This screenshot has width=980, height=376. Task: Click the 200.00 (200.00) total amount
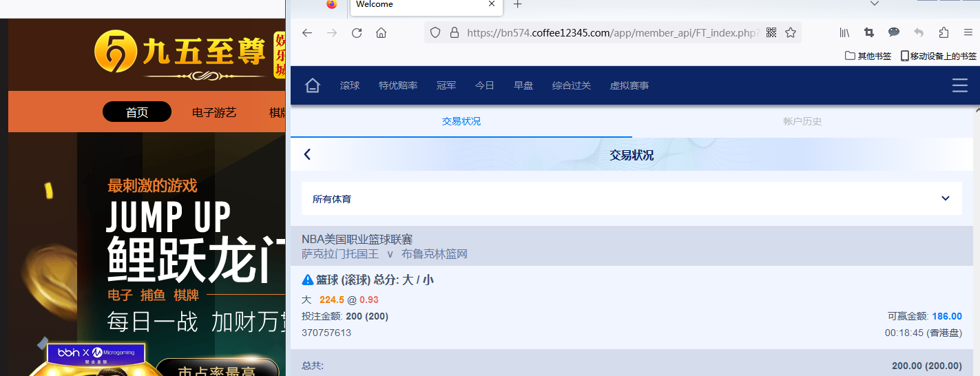coord(926,366)
